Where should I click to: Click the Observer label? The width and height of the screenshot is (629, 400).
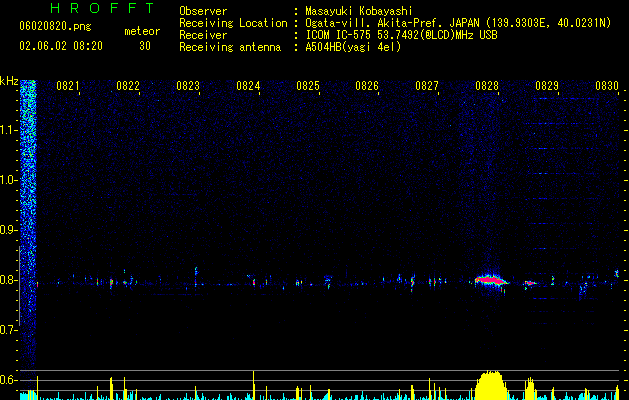click(x=203, y=11)
